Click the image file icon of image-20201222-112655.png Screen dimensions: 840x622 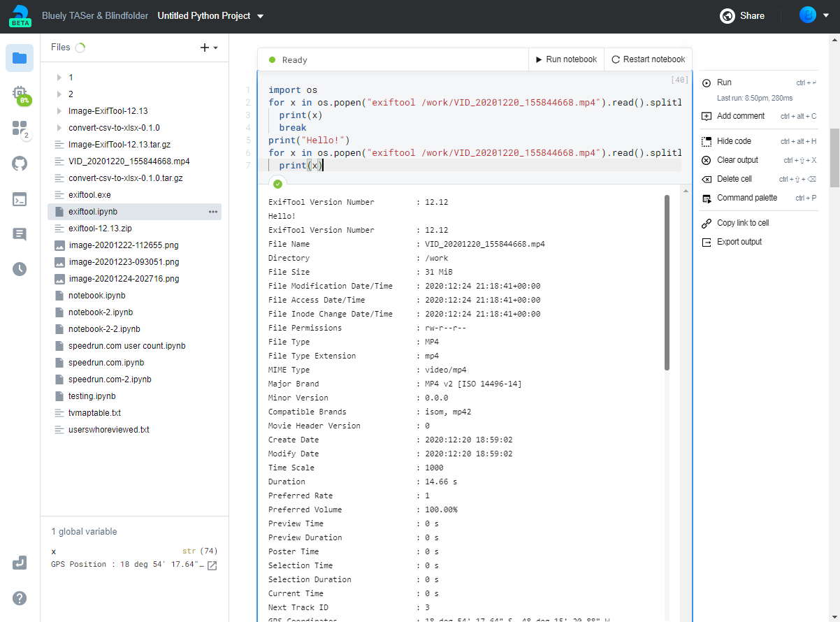[x=60, y=245]
